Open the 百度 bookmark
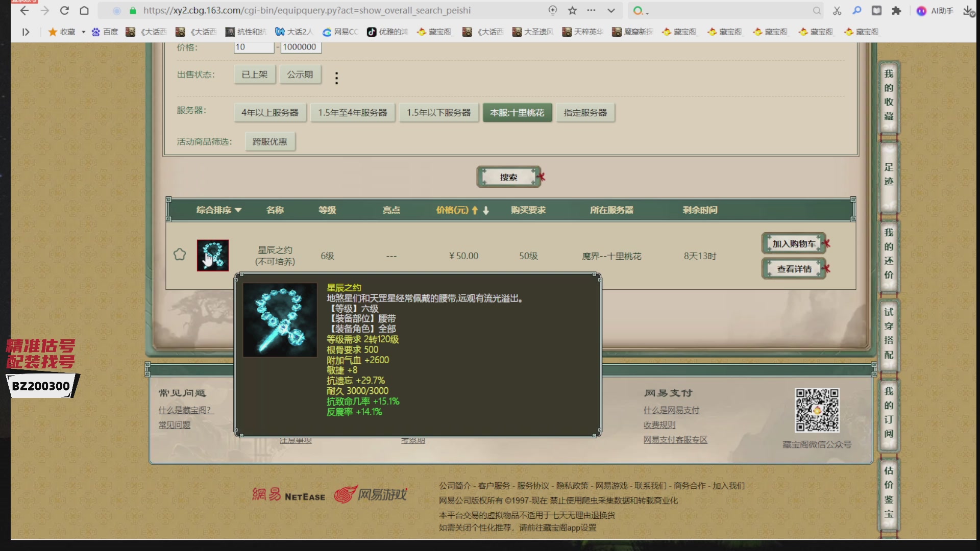Screen dimensions: 980x551 (x=105, y=32)
